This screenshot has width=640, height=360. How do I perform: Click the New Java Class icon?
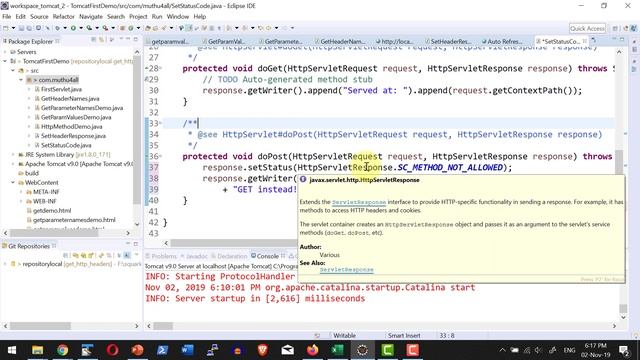(131, 28)
